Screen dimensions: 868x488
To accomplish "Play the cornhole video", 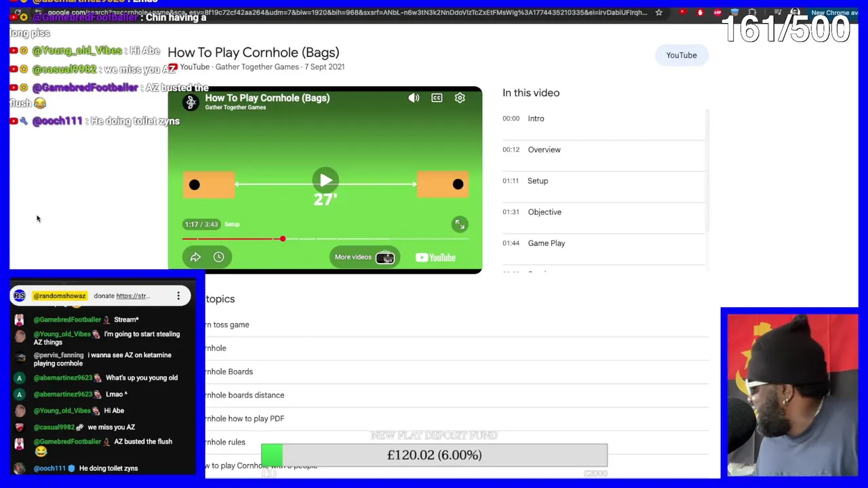I will click(x=325, y=180).
